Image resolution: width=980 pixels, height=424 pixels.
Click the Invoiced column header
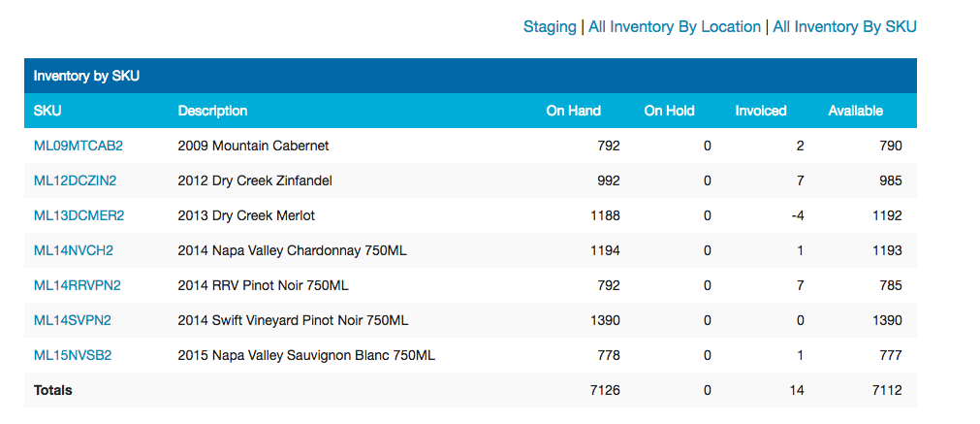click(x=761, y=111)
